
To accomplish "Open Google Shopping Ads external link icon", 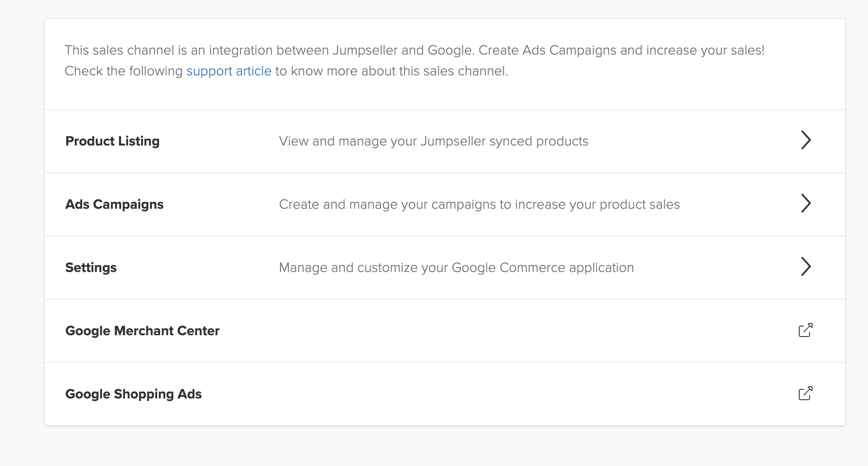I will click(805, 394).
